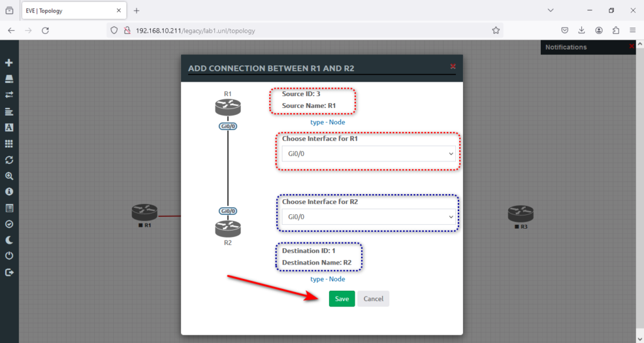Open the Lab details list icon
This screenshot has width=644, height=343.
(x=9, y=208)
